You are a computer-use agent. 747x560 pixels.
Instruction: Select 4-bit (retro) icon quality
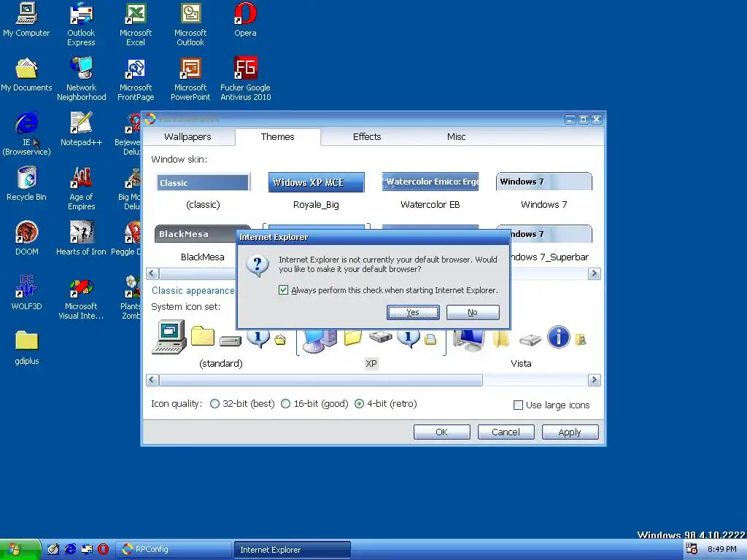click(x=359, y=404)
